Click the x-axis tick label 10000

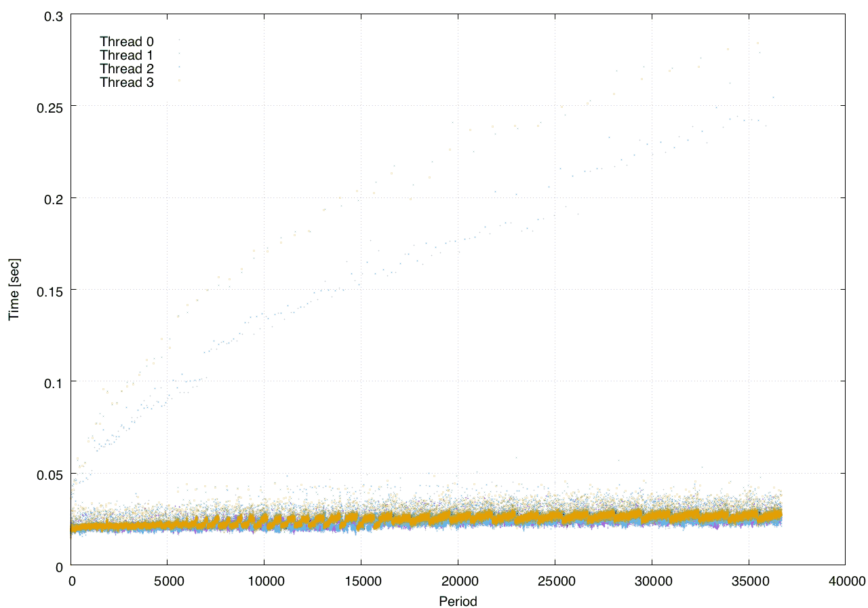265,581
